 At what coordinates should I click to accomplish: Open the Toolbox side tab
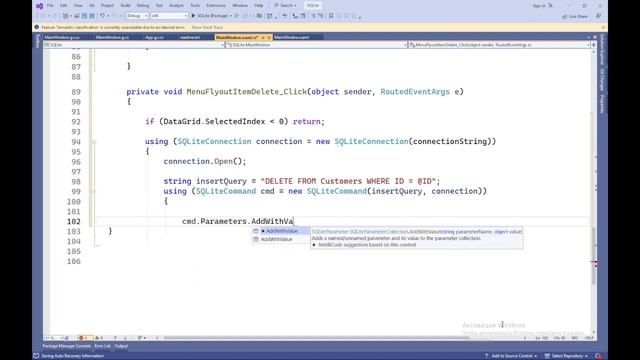(x=38, y=41)
